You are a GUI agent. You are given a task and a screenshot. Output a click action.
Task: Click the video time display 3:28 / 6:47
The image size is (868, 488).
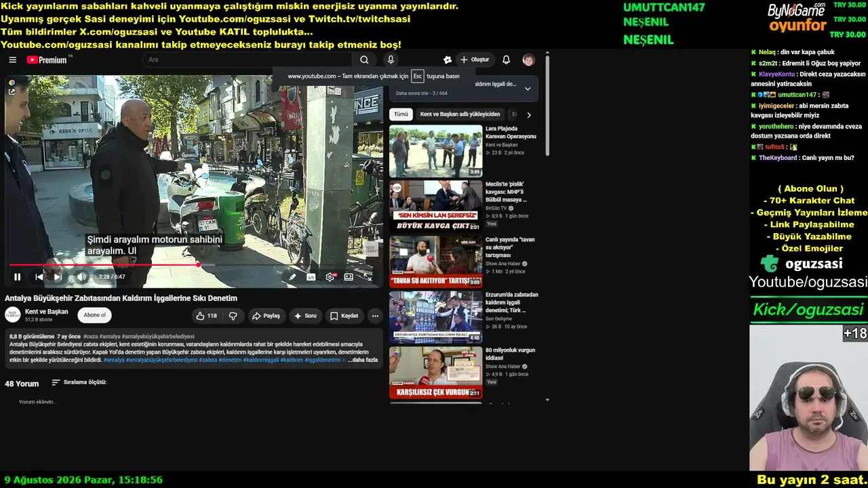(112, 277)
